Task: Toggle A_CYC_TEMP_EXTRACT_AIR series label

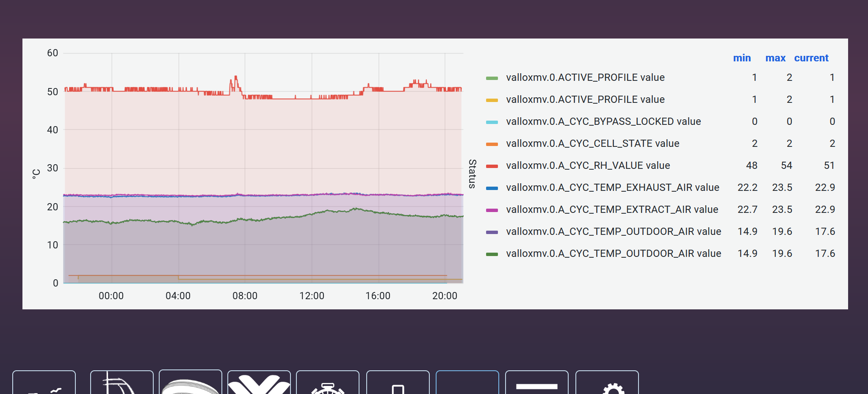Action: tap(612, 209)
